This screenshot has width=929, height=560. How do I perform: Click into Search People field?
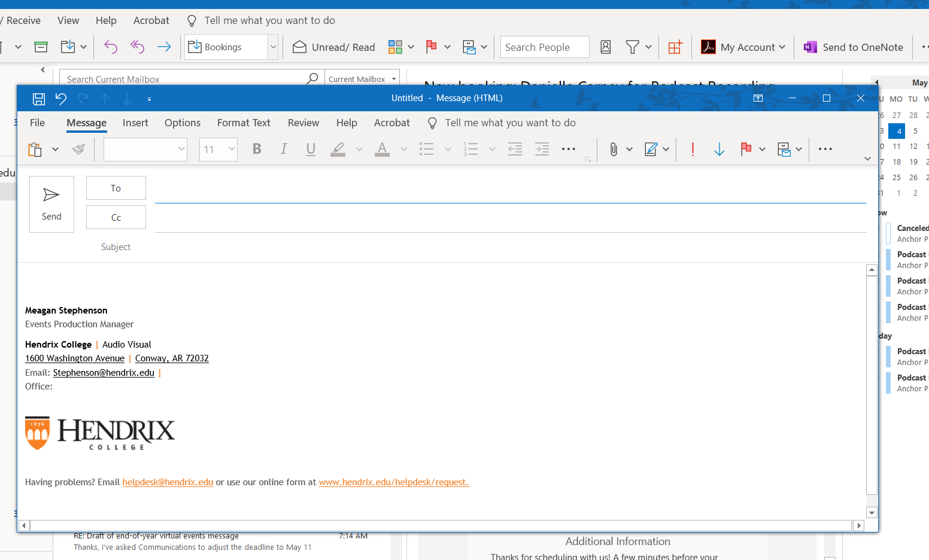pyautogui.click(x=545, y=47)
